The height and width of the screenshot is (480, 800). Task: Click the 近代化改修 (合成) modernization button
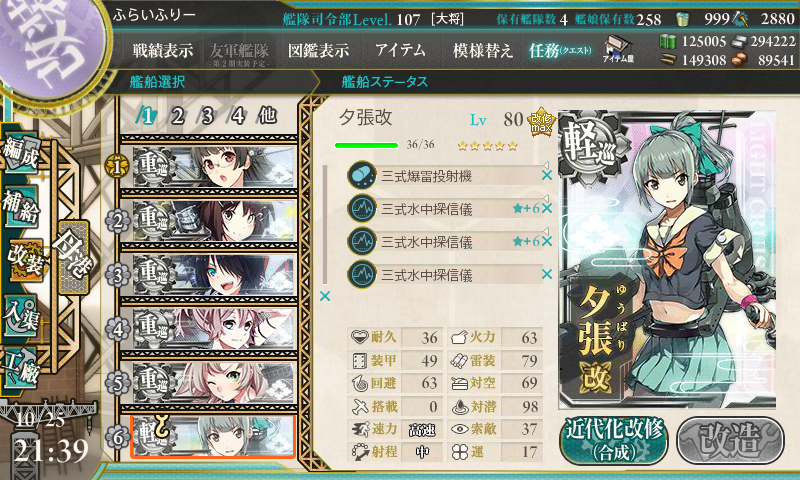coord(614,440)
